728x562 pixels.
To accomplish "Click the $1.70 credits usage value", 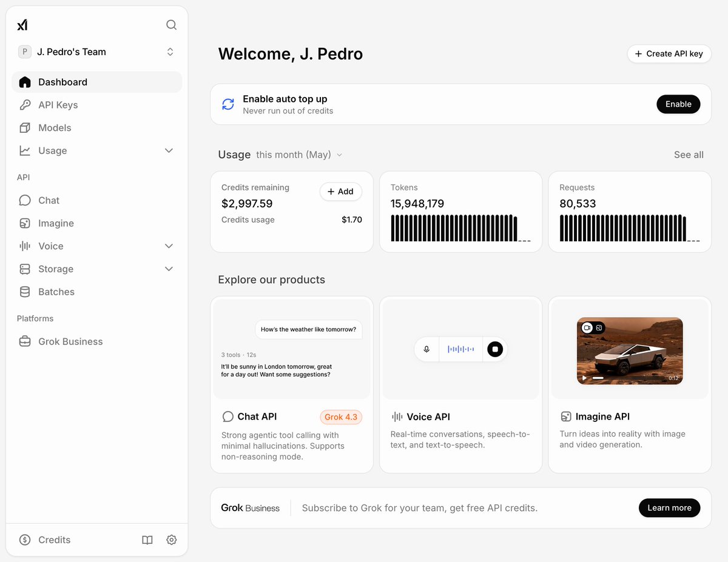I will coord(352,219).
